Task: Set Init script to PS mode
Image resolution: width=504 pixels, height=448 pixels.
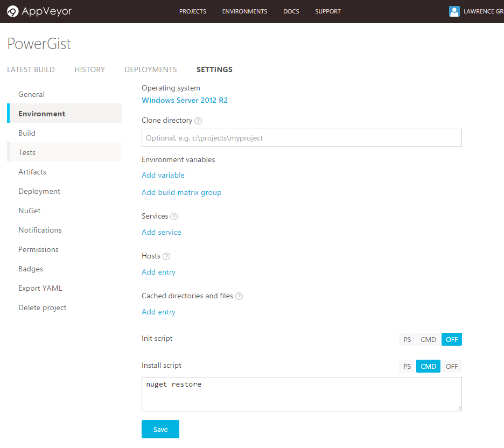Action: click(x=407, y=339)
